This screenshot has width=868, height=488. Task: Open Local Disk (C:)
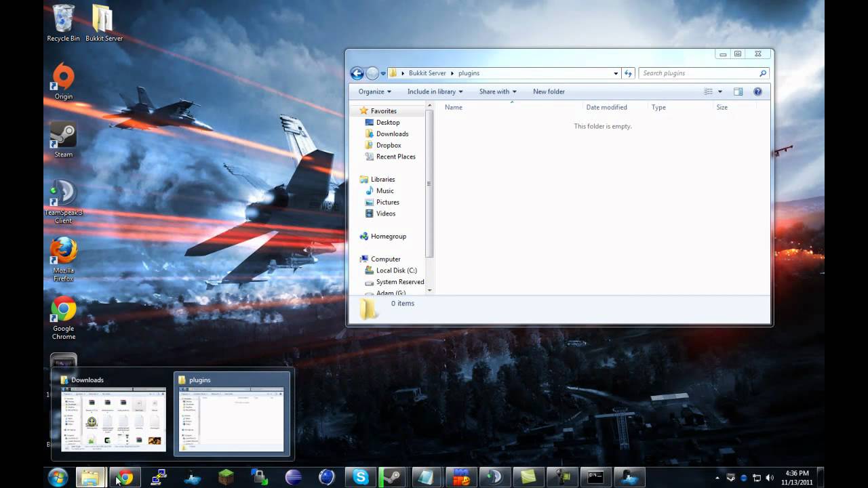[396, 270]
